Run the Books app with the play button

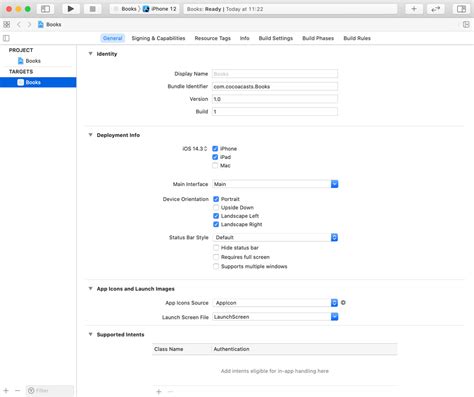pyautogui.click(x=70, y=9)
